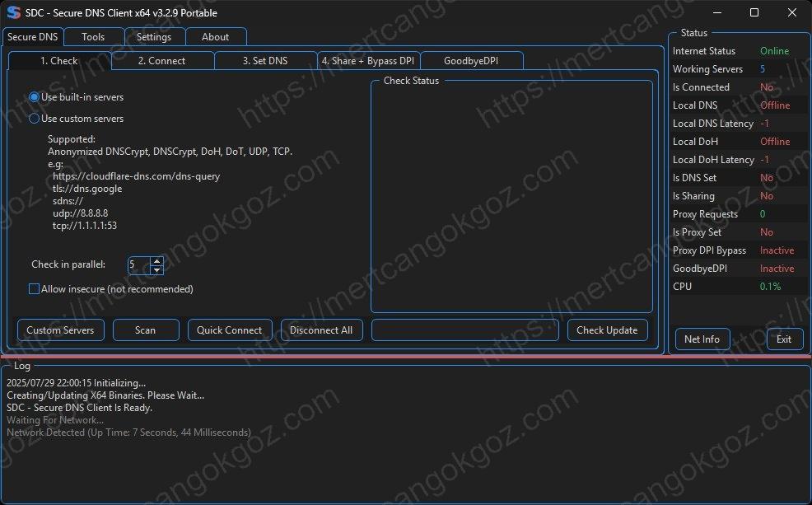Select the GoodbyeDPI tab
812x505 pixels.
pyautogui.click(x=471, y=60)
